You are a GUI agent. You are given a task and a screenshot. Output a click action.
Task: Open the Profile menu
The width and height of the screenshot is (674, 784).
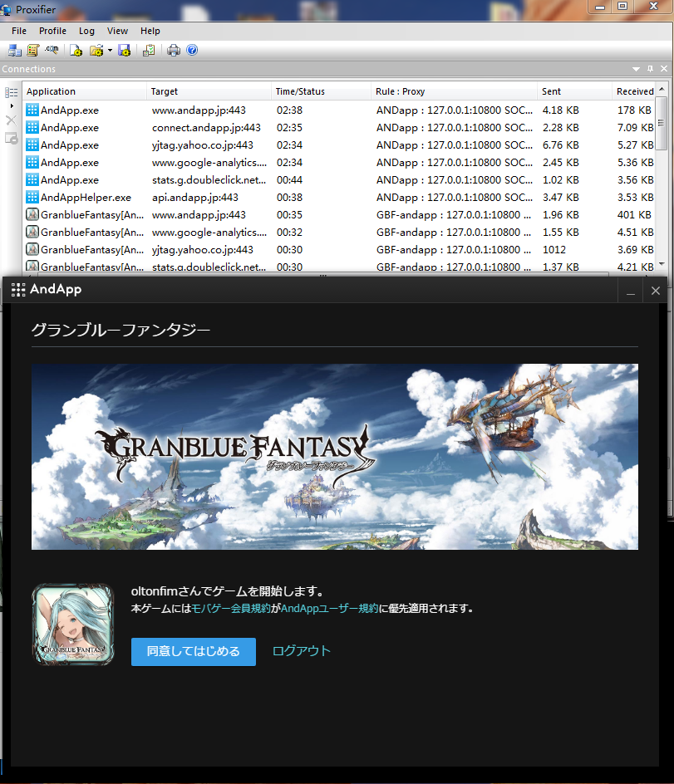(x=52, y=31)
